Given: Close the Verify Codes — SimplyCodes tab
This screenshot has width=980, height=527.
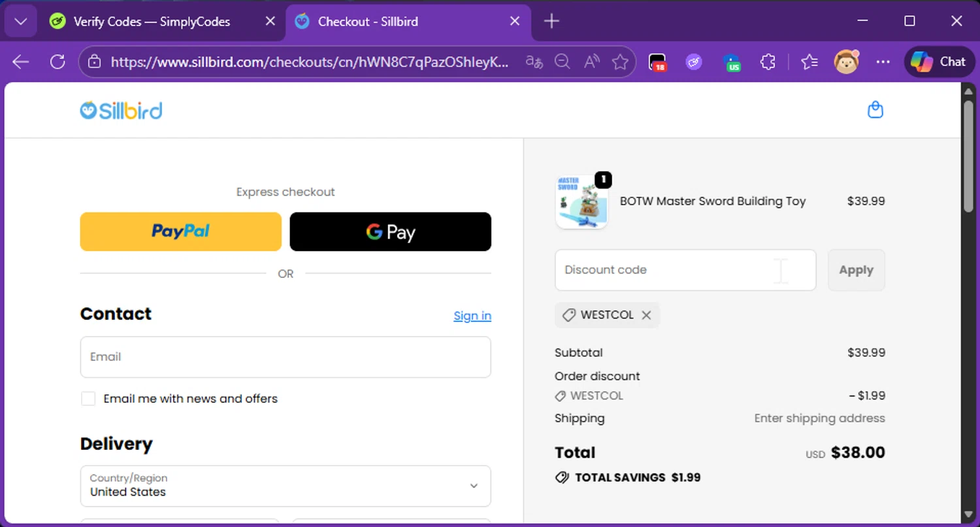Looking at the screenshot, I should tap(270, 22).
